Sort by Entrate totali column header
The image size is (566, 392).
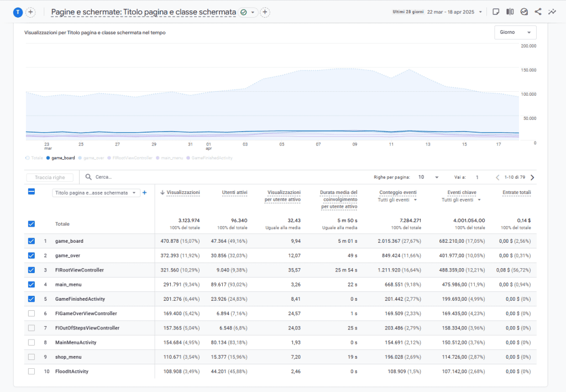point(517,192)
